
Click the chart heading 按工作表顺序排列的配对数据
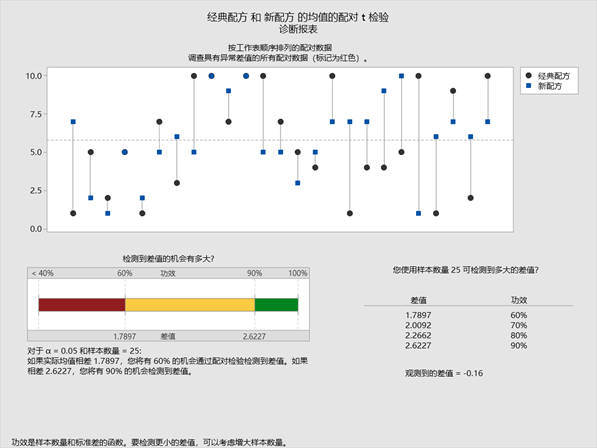tap(280, 48)
